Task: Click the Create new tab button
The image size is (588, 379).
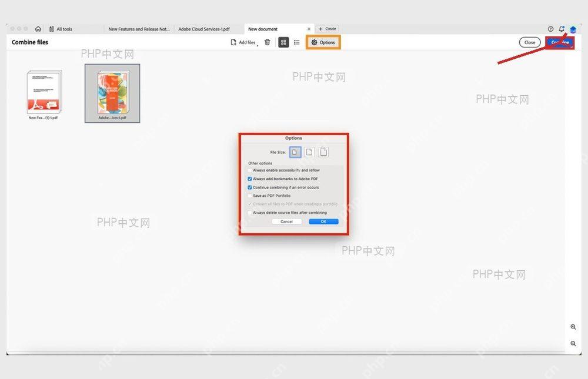Action: tap(328, 29)
